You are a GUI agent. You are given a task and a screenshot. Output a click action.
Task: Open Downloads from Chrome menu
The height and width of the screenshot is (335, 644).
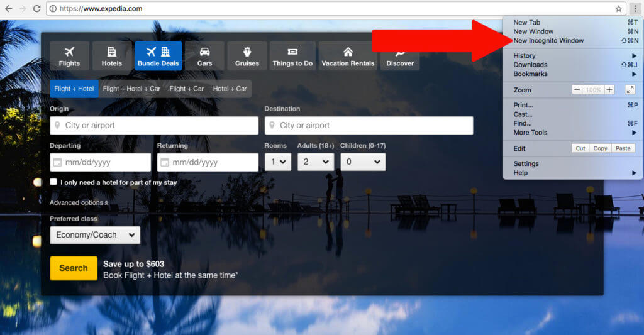point(573,65)
